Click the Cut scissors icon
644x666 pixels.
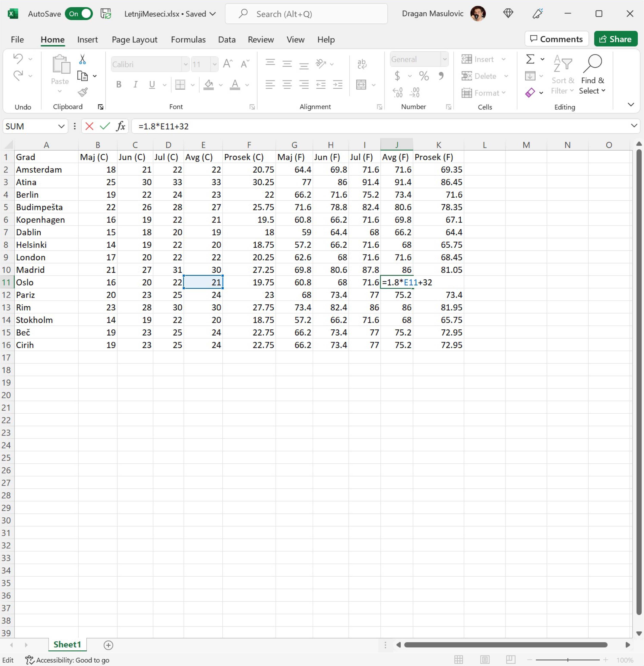coord(82,59)
